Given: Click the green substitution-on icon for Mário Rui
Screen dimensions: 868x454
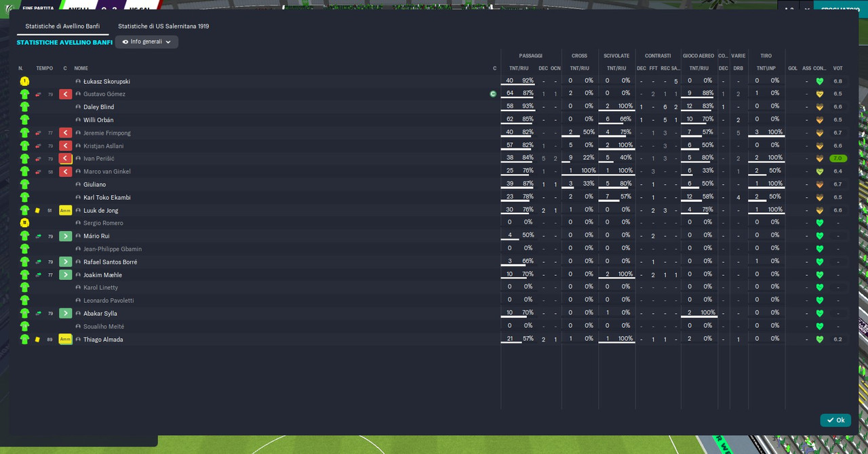Looking at the screenshot, I should tap(65, 236).
